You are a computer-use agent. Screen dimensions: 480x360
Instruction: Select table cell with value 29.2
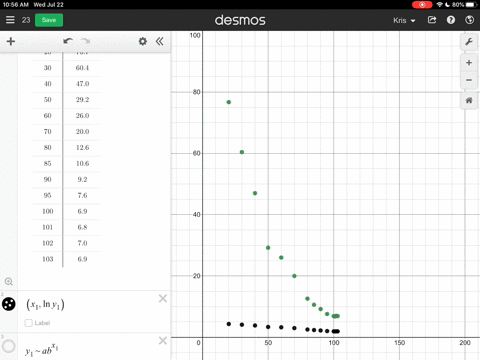coord(82,100)
